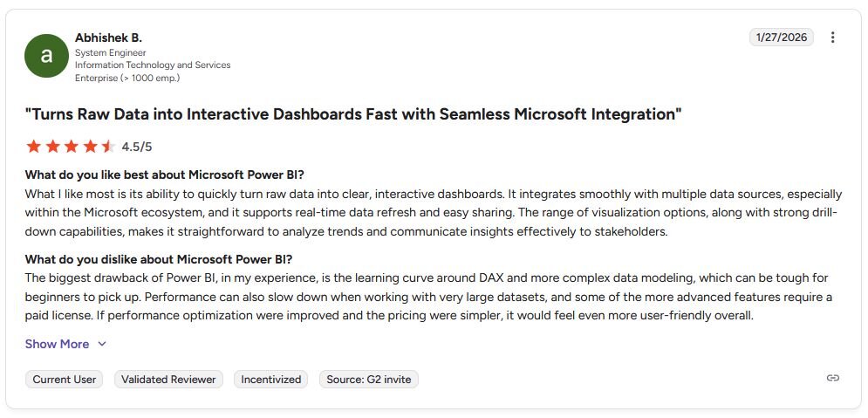Click the star rating icons

71,147
